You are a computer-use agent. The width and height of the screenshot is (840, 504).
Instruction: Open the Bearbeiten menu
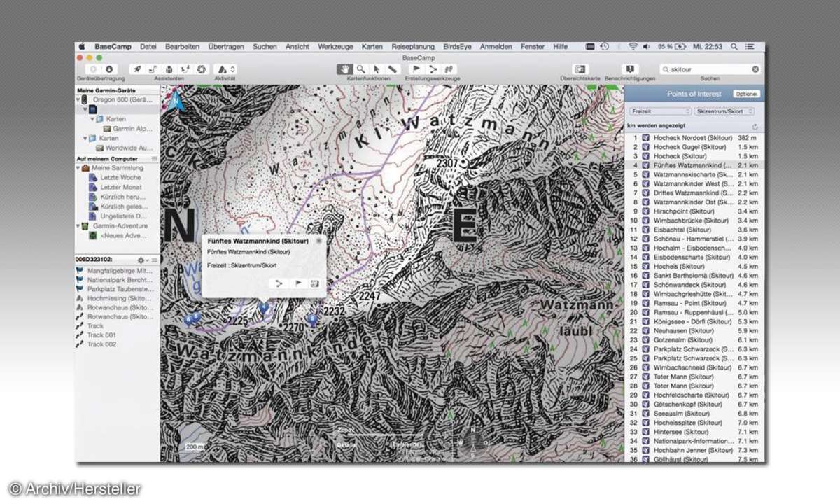coord(182,46)
